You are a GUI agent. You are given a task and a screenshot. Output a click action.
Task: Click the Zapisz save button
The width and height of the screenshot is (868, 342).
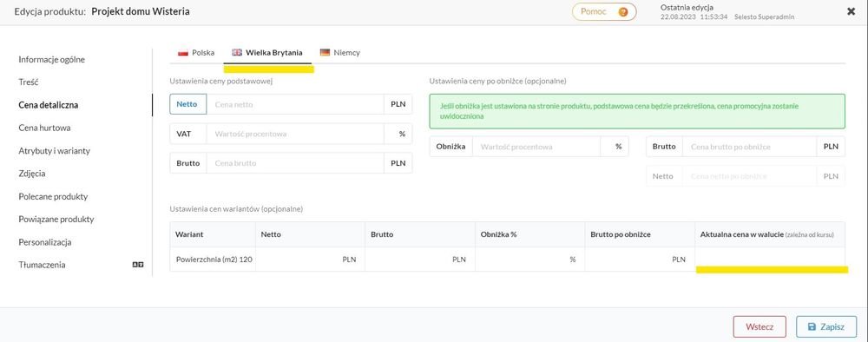(826, 326)
